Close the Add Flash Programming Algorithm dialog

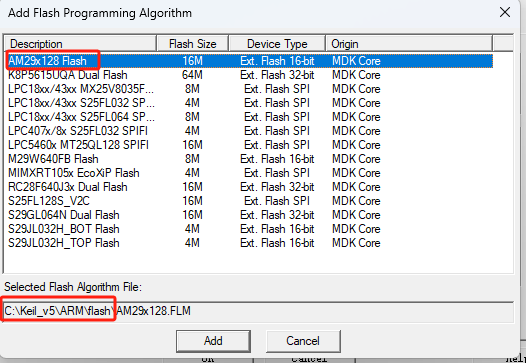(x=505, y=13)
